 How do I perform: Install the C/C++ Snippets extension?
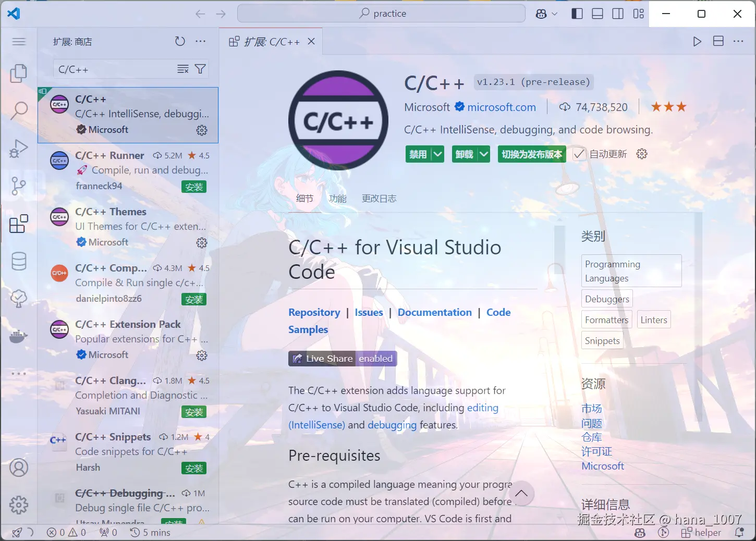(194, 468)
